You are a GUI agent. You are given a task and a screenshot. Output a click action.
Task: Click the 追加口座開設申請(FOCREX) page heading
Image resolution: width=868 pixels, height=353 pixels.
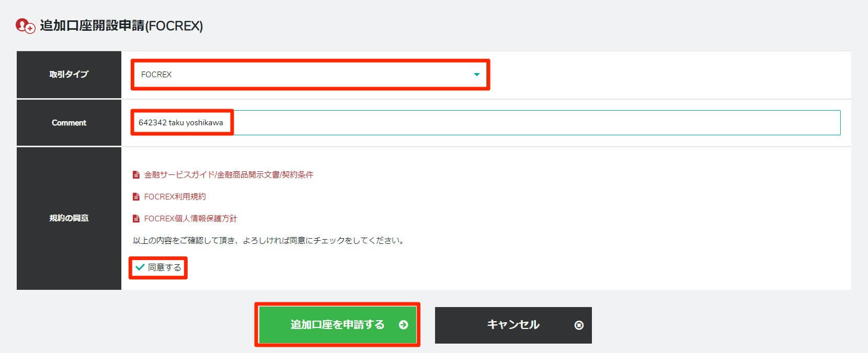pos(121,26)
